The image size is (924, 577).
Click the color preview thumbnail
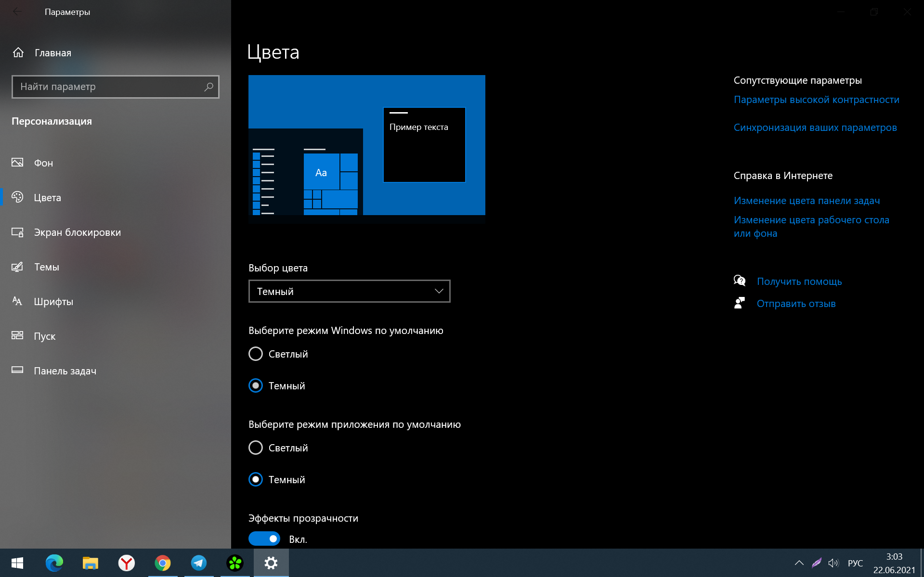tap(367, 149)
